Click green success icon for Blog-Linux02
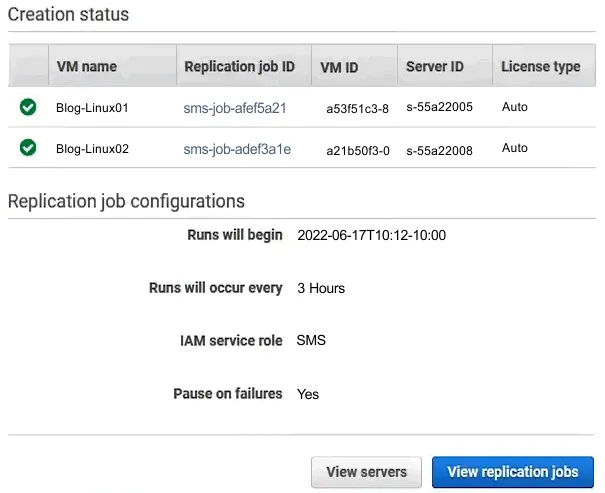 pos(28,148)
